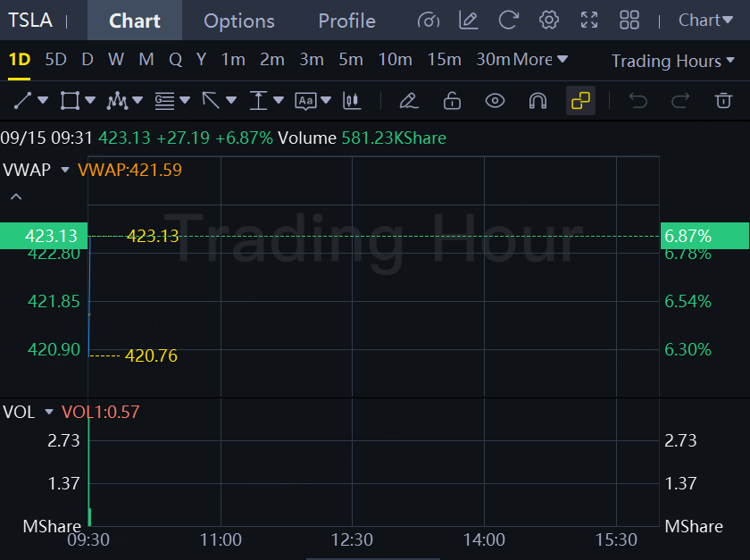
Task: Delete drawings with trash icon
Action: point(723,101)
